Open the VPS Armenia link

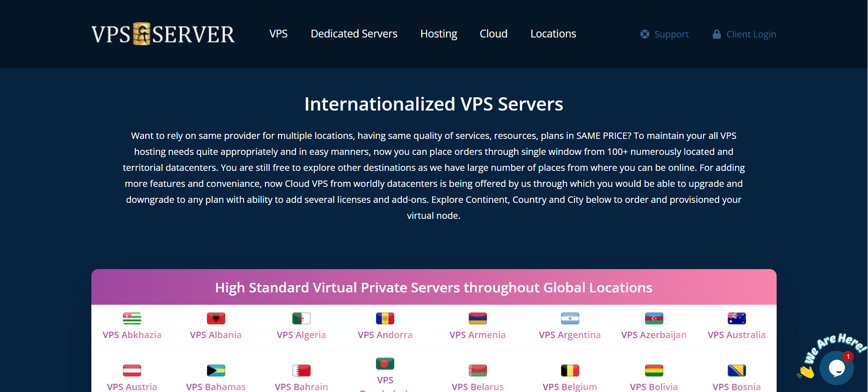click(477, 335)
